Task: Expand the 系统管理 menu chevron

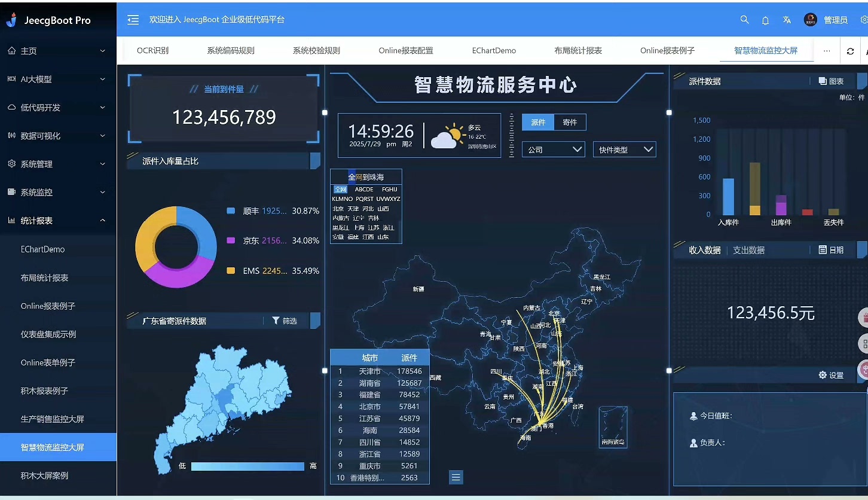Action: click(x=103, y=164)
